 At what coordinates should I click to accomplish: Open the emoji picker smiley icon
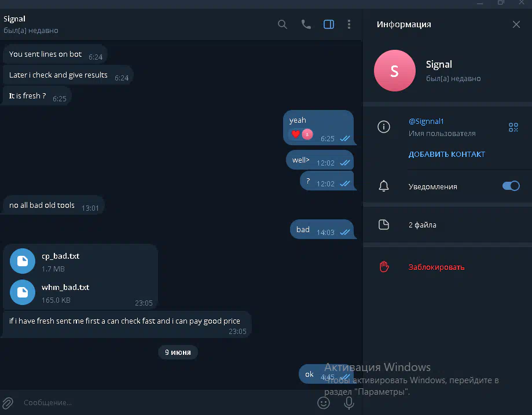click(324, 403)
